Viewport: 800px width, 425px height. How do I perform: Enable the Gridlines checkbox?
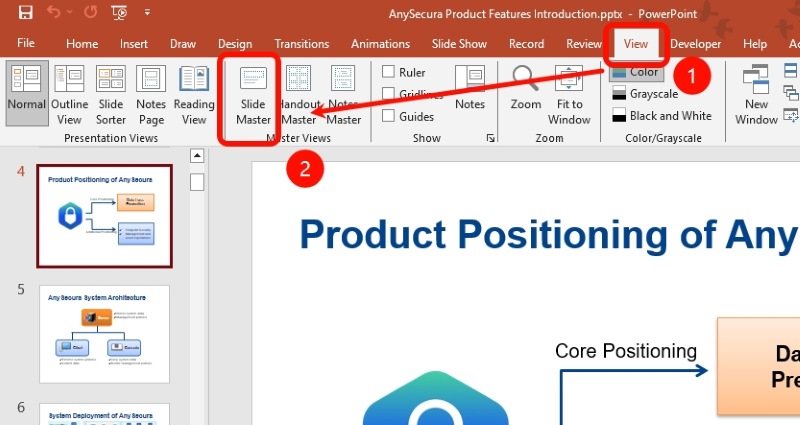pos(388,94)
